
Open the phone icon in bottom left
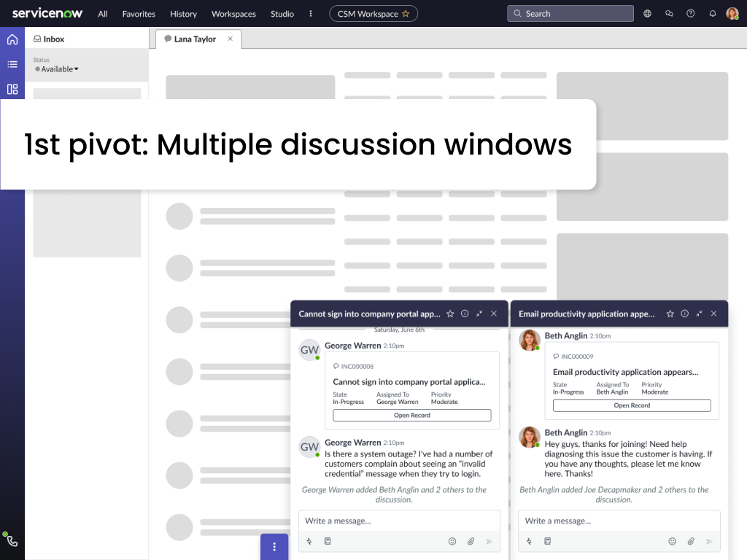[12, 540]
